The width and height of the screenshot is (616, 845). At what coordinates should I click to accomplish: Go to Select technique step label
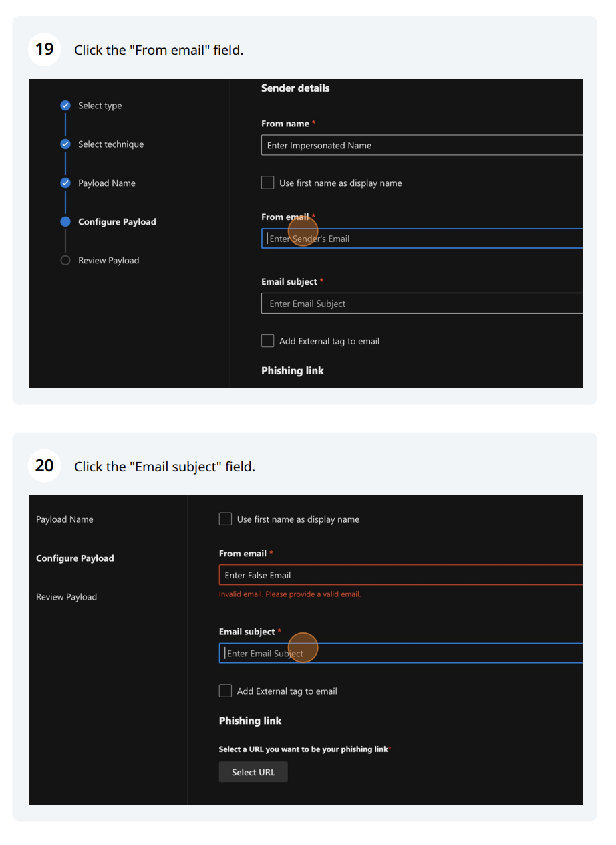point(111,144)
